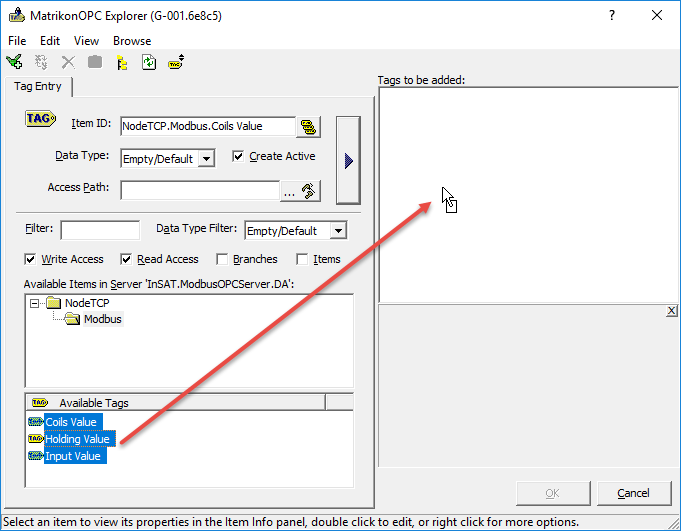Image resolution: width=681 pixels, height=531 pixels.
Task: Switch to the Tag Entry tab
Action: click(37, 87)
